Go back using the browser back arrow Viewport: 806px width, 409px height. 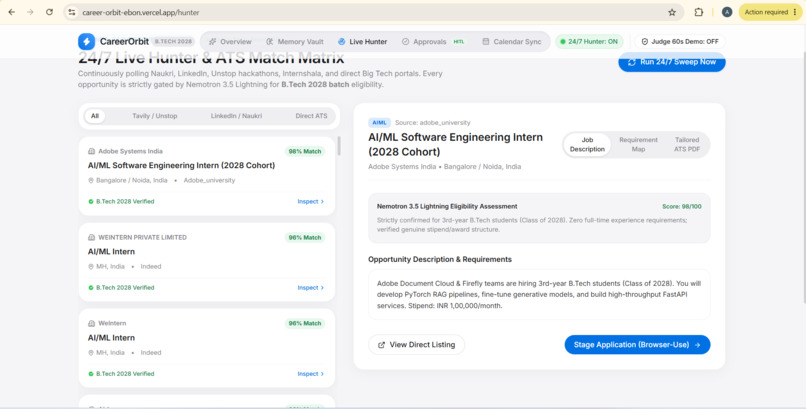point(12,12)
